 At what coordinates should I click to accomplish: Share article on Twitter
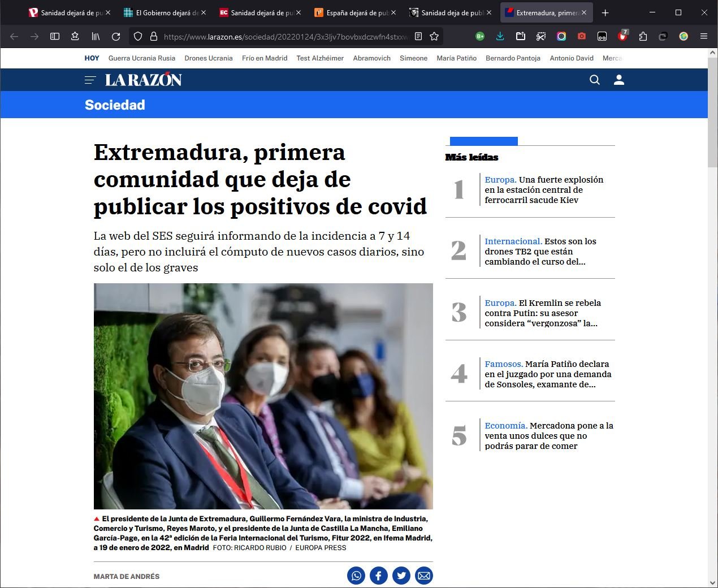click(401, 576)
